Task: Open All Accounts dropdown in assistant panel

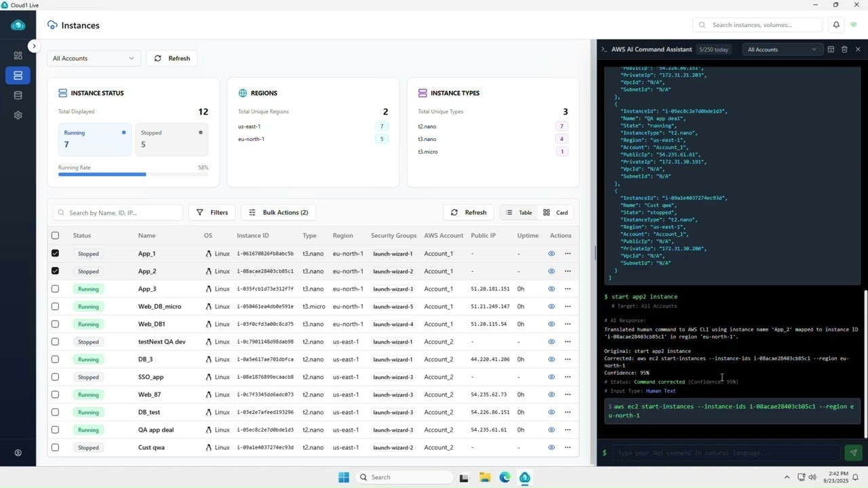Action: pyautogui.click(x=782, y=49)
